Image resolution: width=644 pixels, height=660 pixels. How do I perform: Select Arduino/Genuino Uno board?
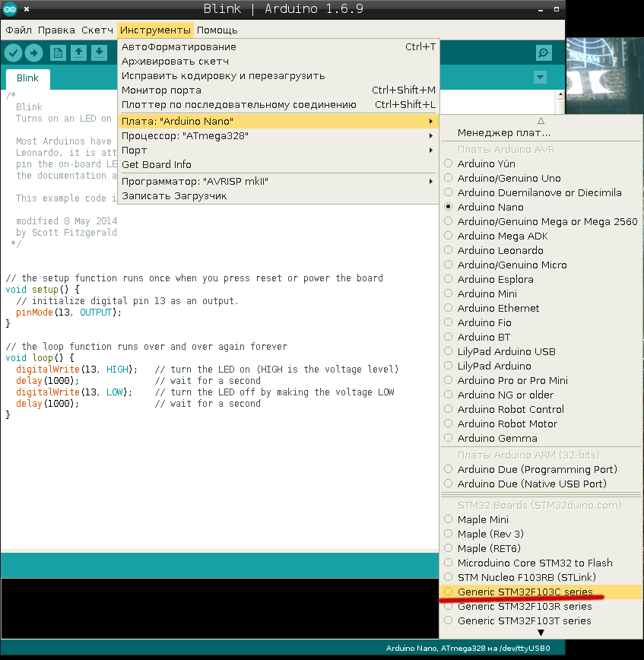[541, 178]
